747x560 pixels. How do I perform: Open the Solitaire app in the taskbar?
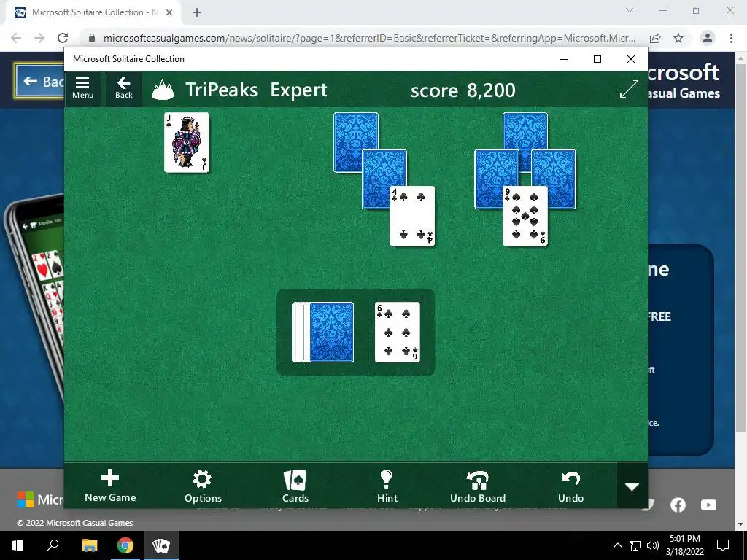[x=161, y=545]
